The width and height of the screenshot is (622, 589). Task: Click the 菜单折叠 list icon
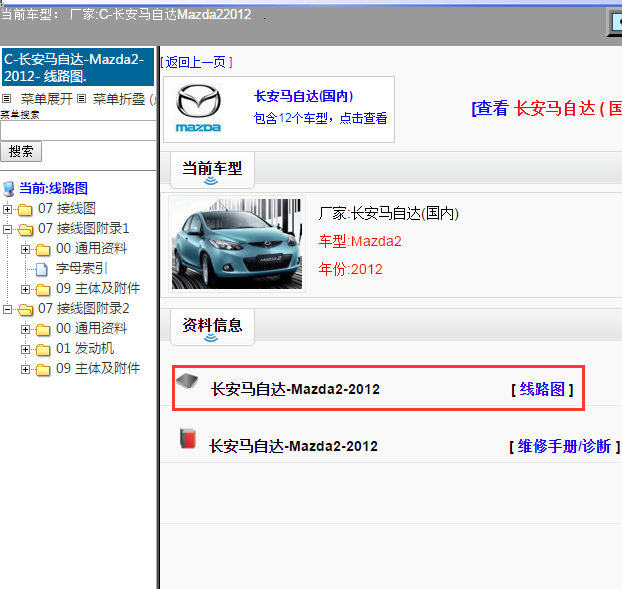(x=81, y=98)
